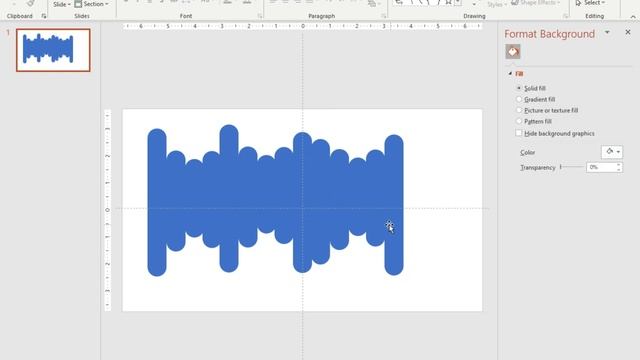Click the Transparency percentage input field
The width and height of the screenshot is (640, 360).
[x=601, y=167]
